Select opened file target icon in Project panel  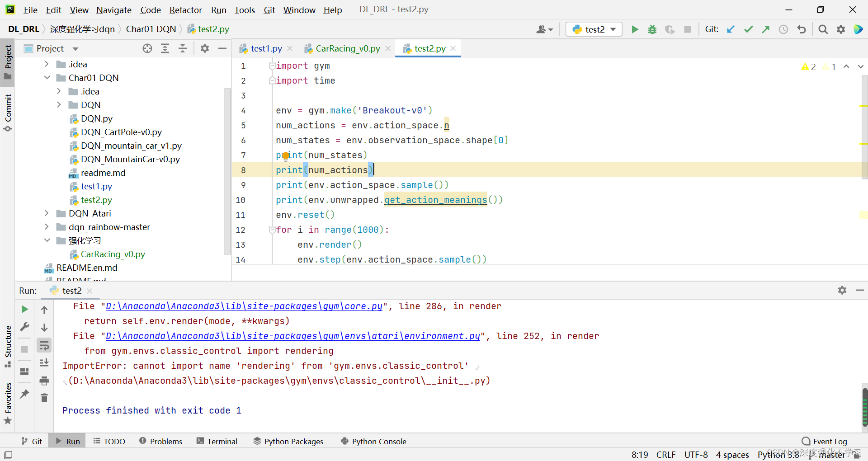(x=147, y=48)
